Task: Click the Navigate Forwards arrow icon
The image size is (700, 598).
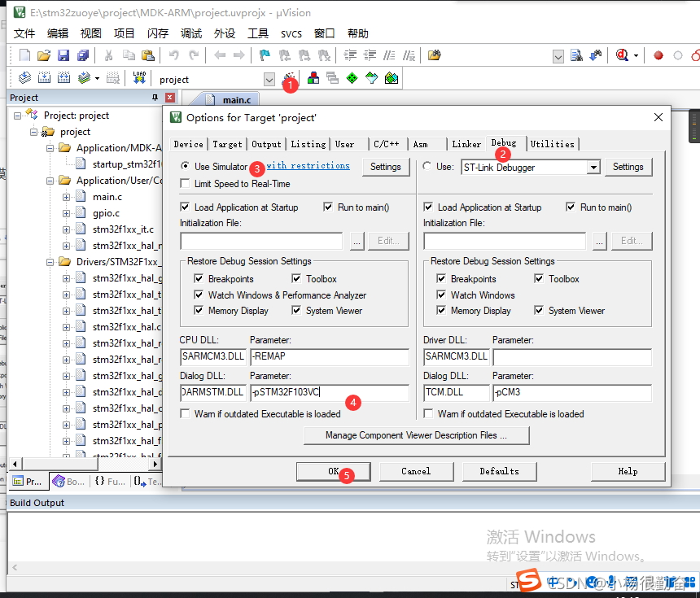Action: tap(239, 55)
